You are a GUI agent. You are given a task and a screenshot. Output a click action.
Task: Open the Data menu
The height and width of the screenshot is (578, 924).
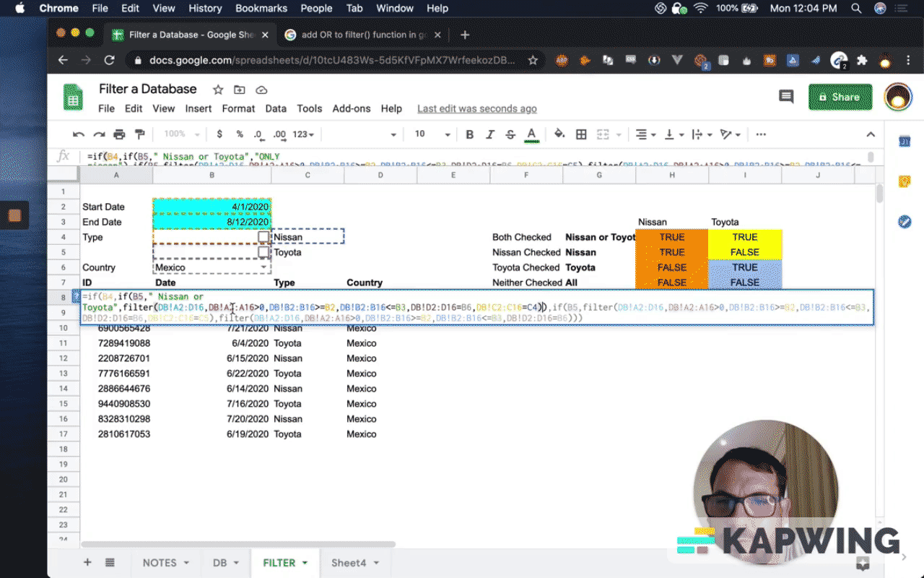click(276, 108)
